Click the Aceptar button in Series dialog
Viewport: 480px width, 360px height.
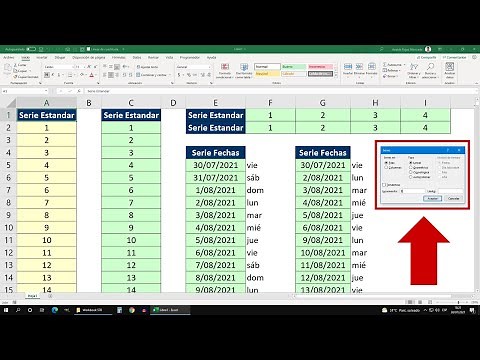coord(433,198)
